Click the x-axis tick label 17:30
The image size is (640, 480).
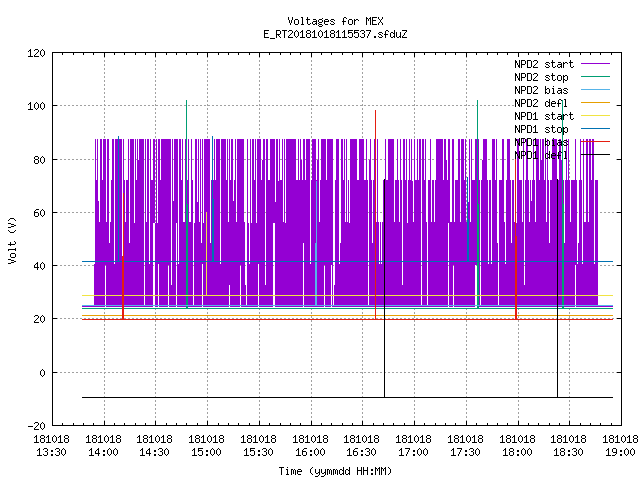pos(465,452)
